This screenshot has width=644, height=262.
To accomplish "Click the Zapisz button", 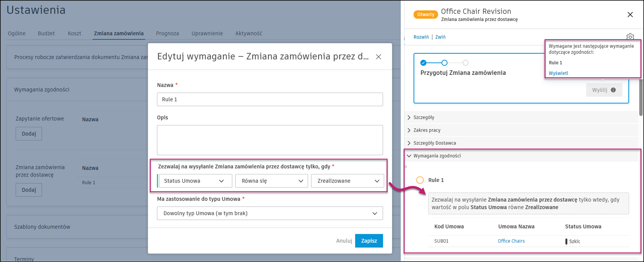I will click(369, 241).
